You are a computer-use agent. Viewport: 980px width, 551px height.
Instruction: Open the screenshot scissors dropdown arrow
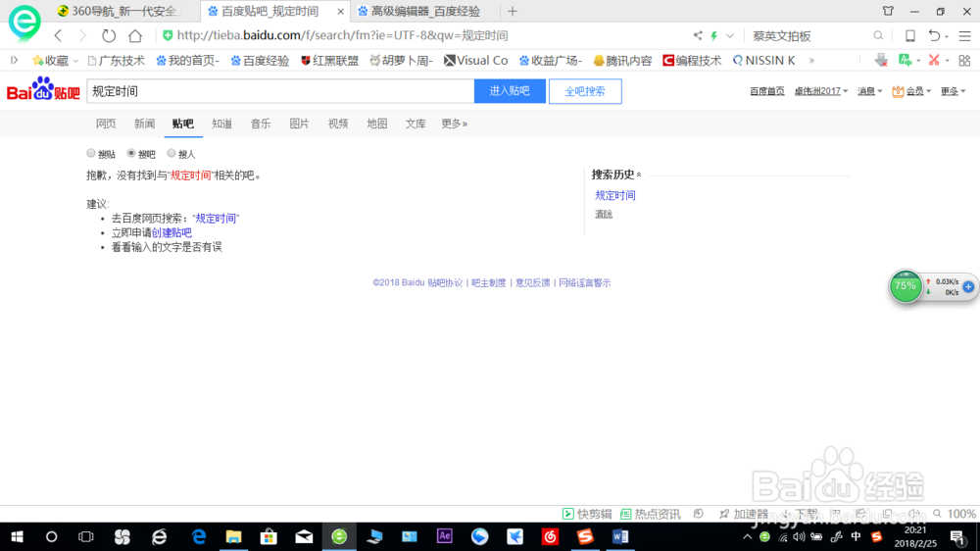(x=948, y=61)
